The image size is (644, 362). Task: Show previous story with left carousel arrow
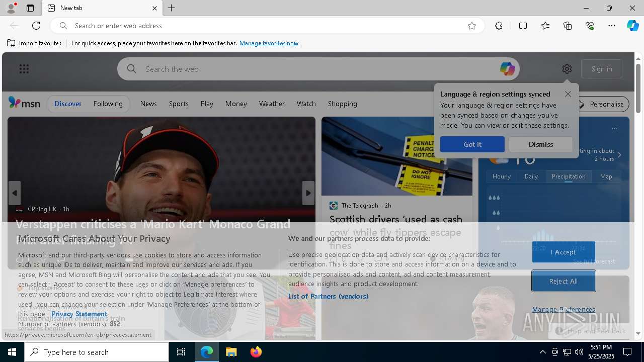click(x=15, y=193)
